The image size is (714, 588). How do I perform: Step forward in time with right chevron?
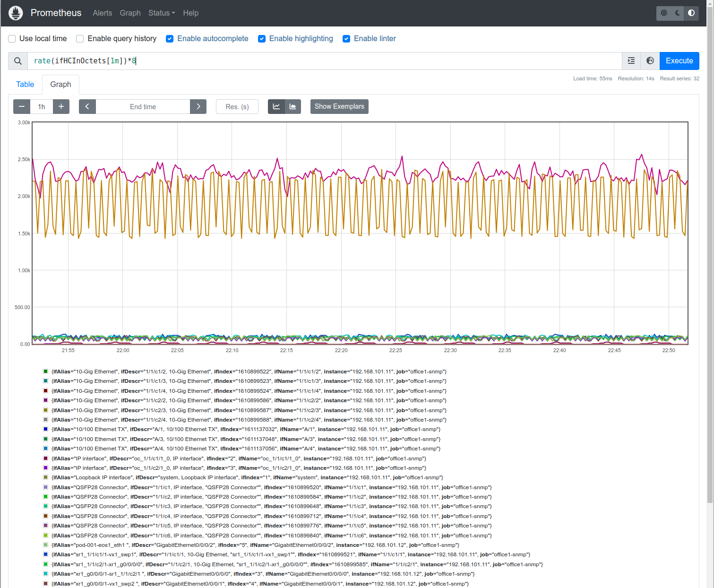(x=198, y=106)
